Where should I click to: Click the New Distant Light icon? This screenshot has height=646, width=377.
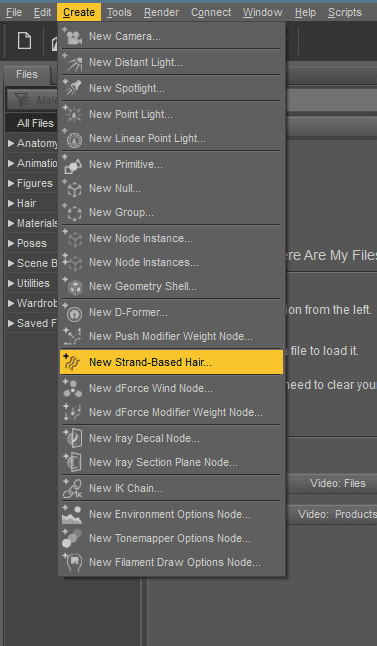[x=73, y=62]
